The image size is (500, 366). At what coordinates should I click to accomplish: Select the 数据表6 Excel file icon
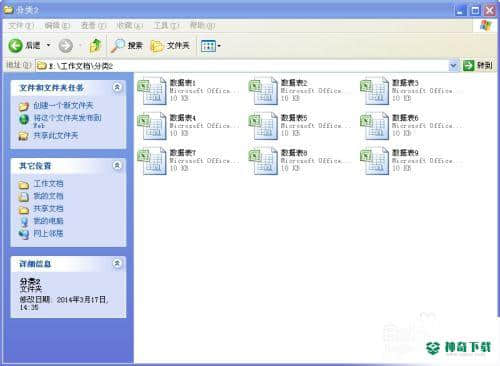[375, 126]
